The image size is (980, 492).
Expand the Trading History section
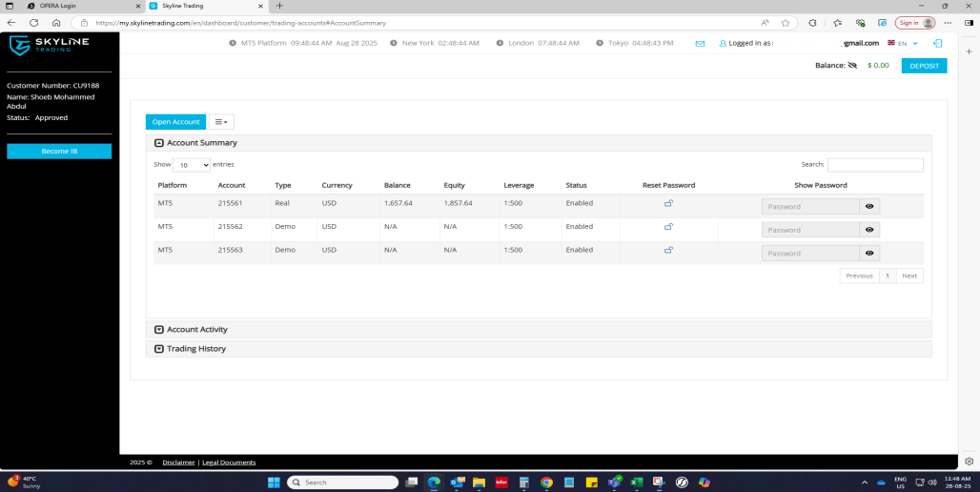pyautogui.click(x=159, y=349)
